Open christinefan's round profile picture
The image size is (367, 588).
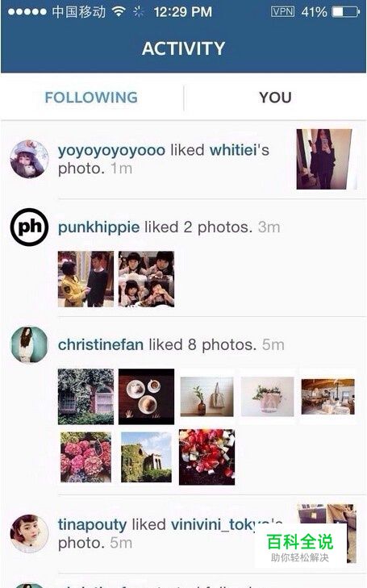click(29, 344)
